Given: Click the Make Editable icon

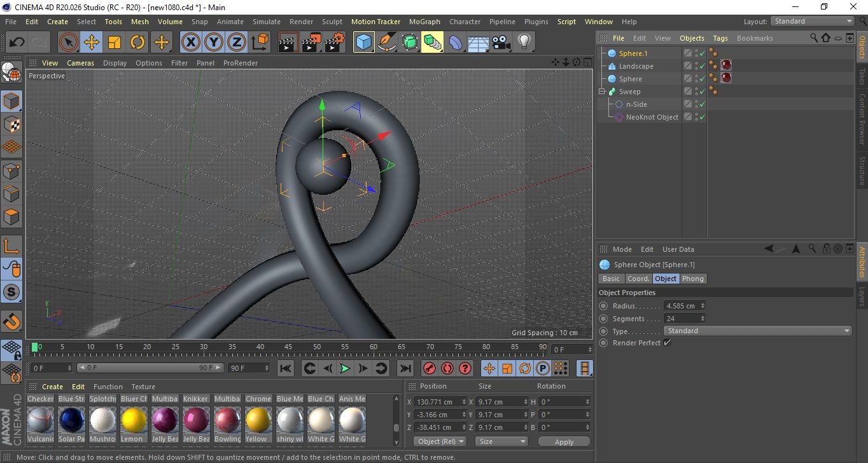Looking at the screenshot, I should [x=11, y=73].
